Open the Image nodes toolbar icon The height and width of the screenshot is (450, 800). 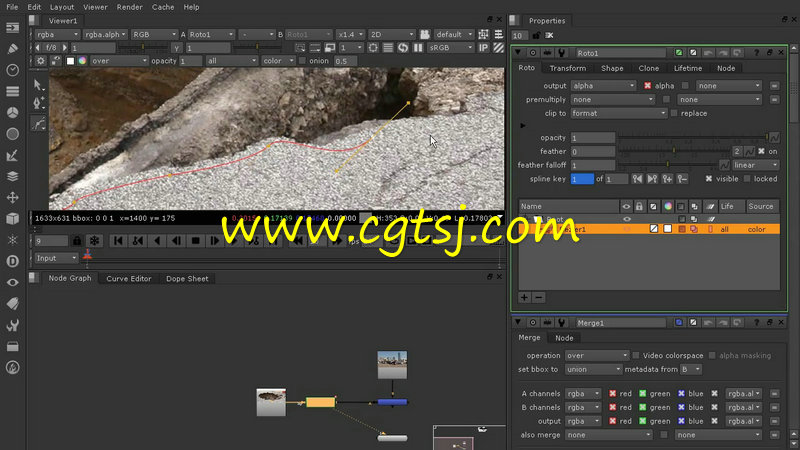(12, 27)
